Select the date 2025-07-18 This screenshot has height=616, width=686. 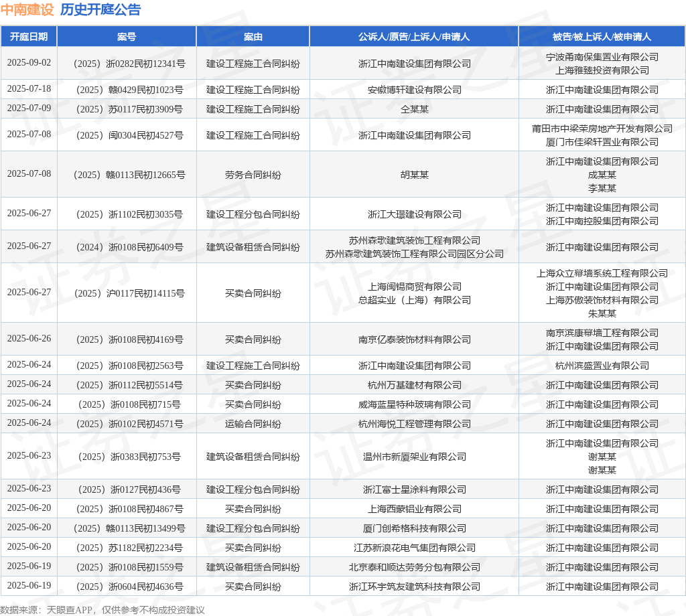point(29,89)
